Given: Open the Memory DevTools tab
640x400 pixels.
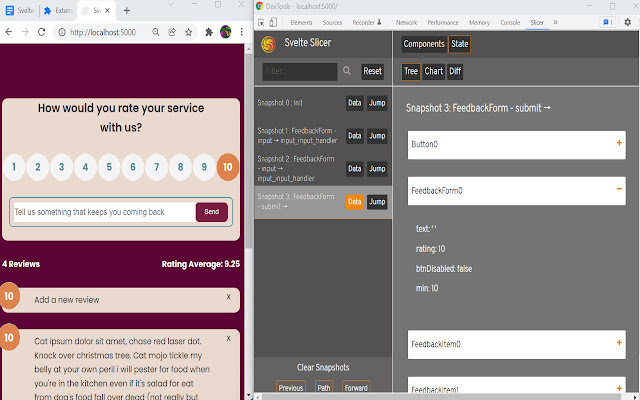Looking at the screenshot, I should (479, 22).
